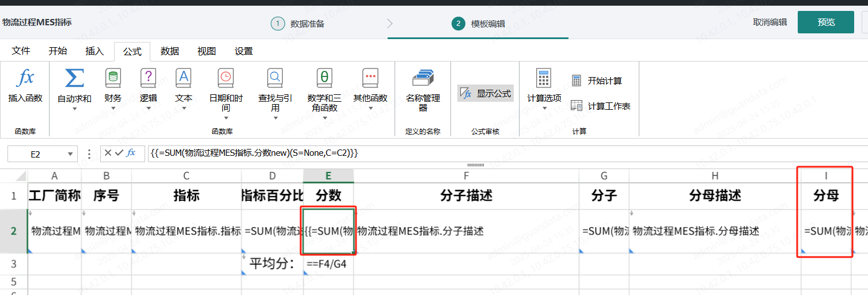Expand the 财务 dropdown arrow
The width and height of the screenshot is (868, 295).
(x=113, y=108)
